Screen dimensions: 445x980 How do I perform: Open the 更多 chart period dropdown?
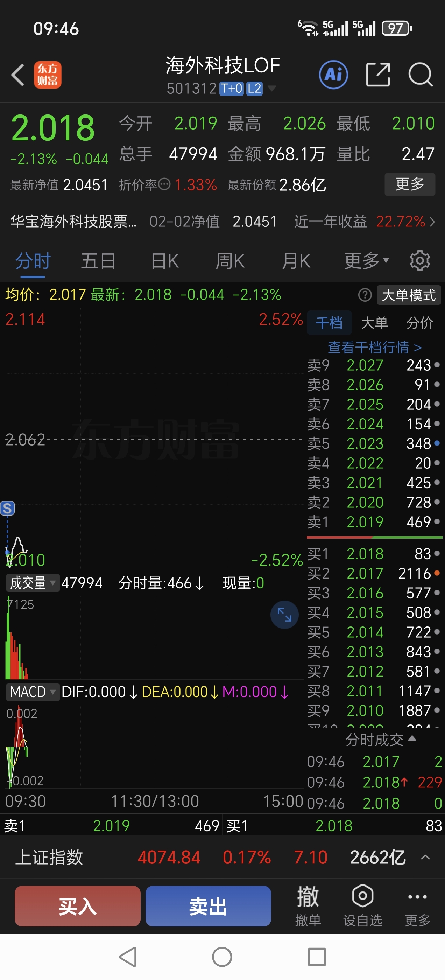click(366, 261)
